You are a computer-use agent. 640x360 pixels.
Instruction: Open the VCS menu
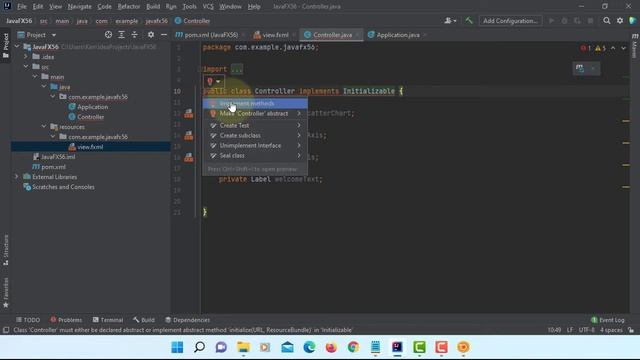tap(208, 7)
